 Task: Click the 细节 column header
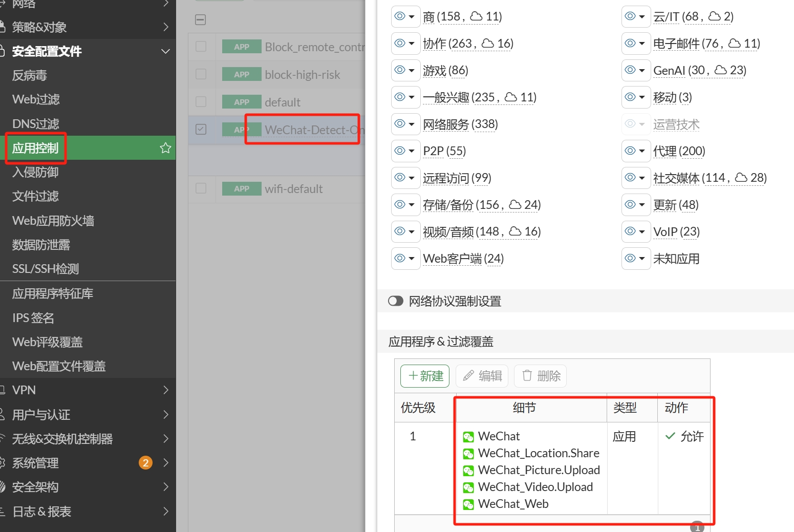[525, 408]
